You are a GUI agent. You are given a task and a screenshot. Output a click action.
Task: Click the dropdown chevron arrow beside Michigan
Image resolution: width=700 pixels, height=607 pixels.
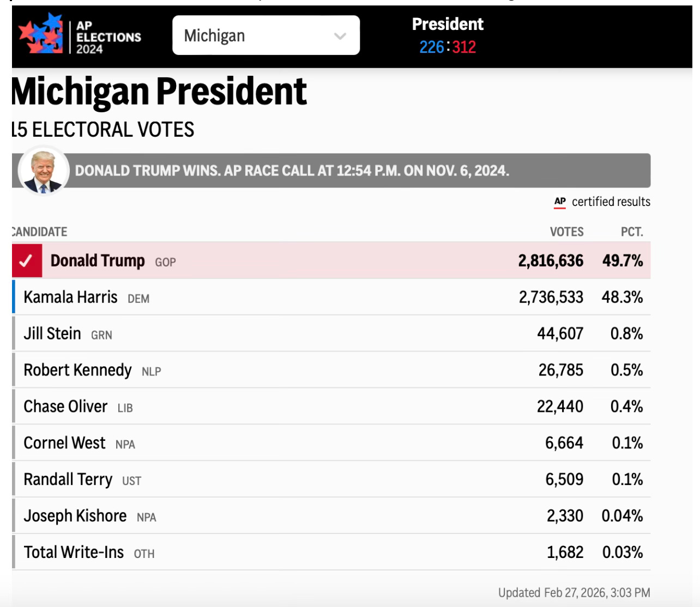340,37
